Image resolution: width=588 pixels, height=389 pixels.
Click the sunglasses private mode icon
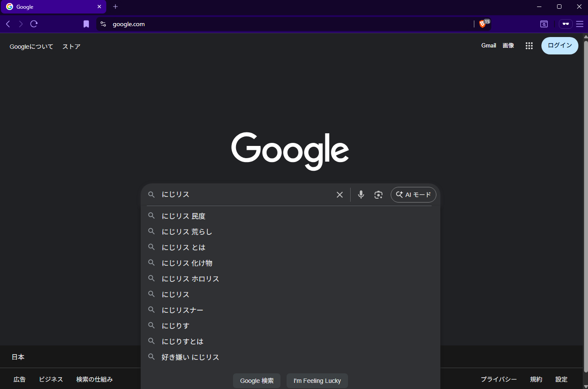point(565,24)
